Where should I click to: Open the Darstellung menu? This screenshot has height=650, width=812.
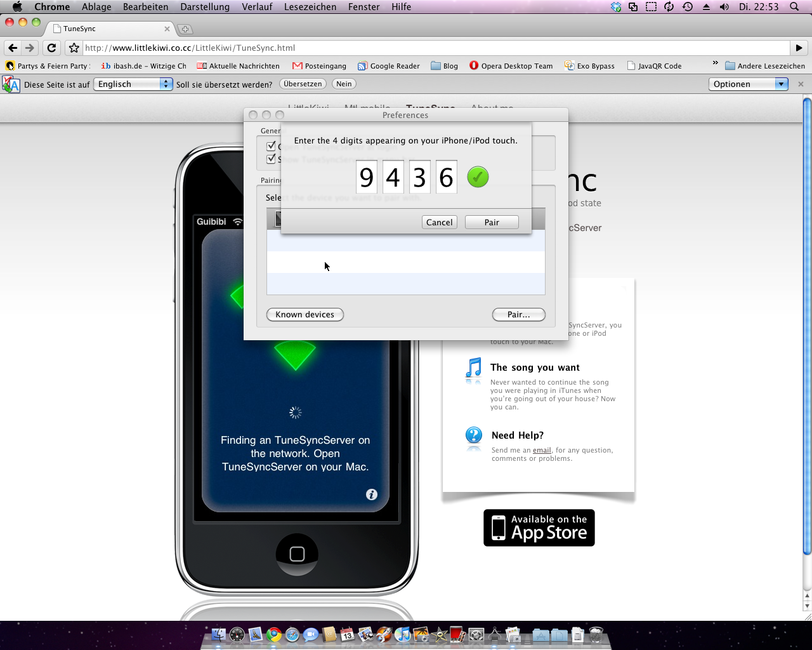pyautogui.click(x=205, y=7)
